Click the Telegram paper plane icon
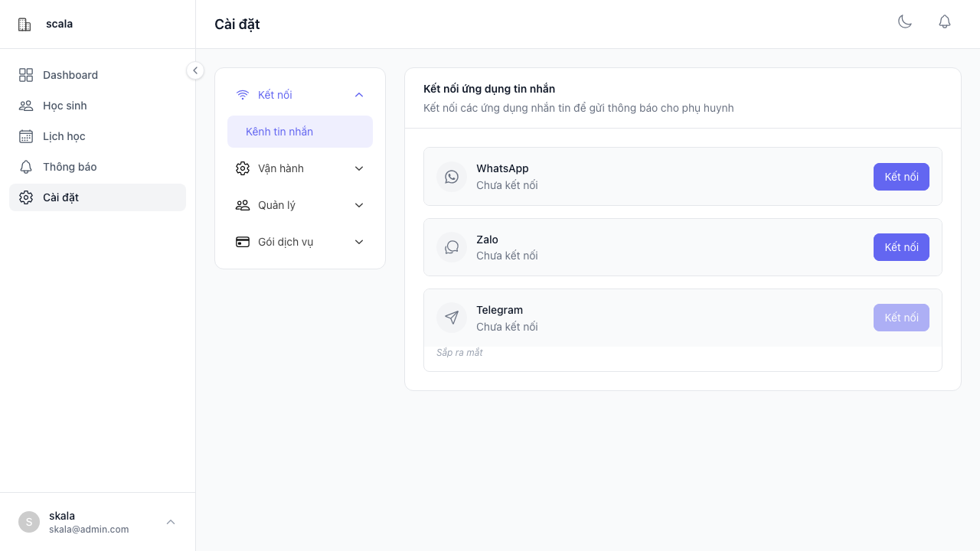This screenshot has width=980, height=551. point(452,318)
